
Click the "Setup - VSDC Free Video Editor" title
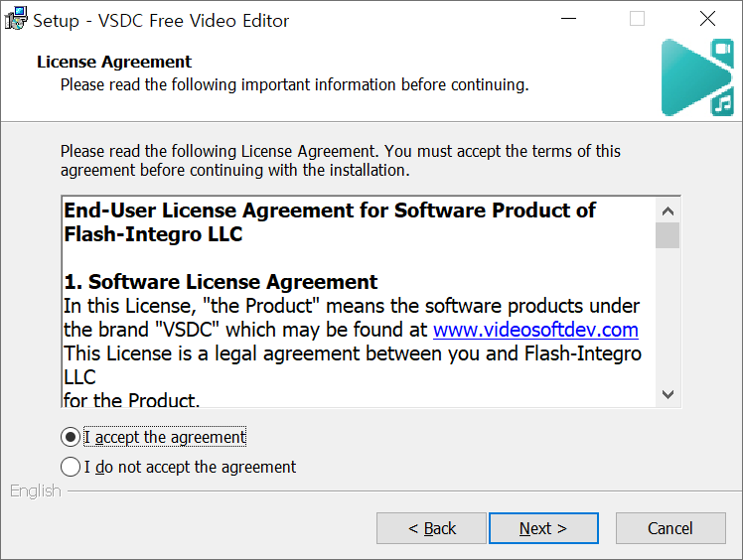pos(162,20)
